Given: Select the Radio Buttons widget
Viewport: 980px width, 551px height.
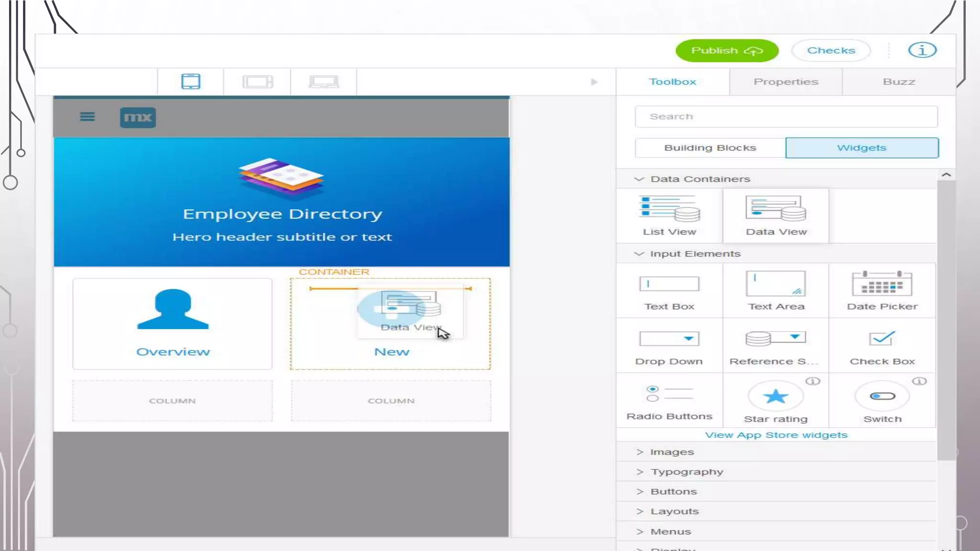Looking at the screenshot, I should point(669,401).
